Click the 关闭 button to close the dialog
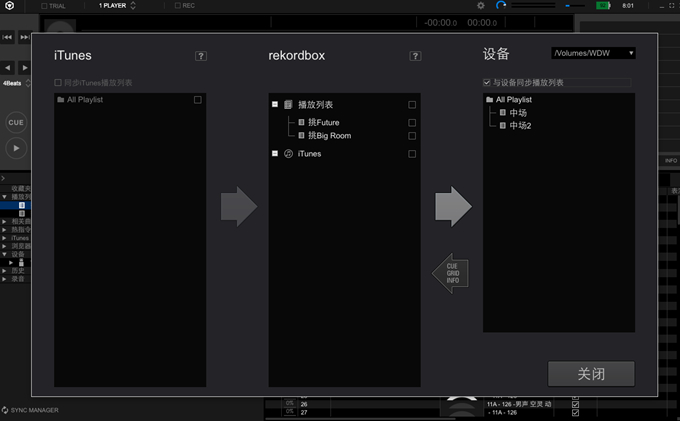The image size is (680, 421). pyautogui.click(x=591, y=374)
